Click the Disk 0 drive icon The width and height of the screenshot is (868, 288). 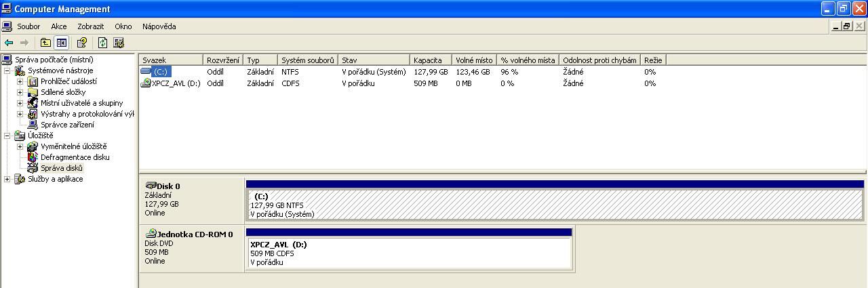point(151,186)
